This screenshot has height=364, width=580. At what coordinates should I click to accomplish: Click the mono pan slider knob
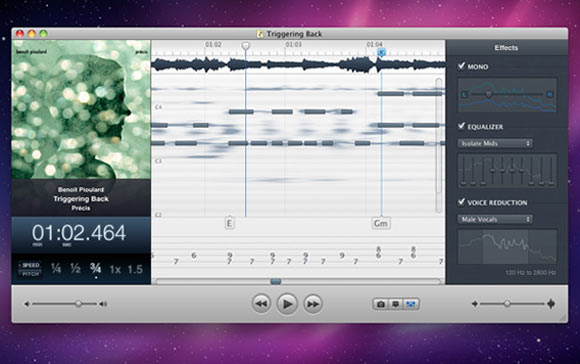pyautogui.click(x=489, y=94)
